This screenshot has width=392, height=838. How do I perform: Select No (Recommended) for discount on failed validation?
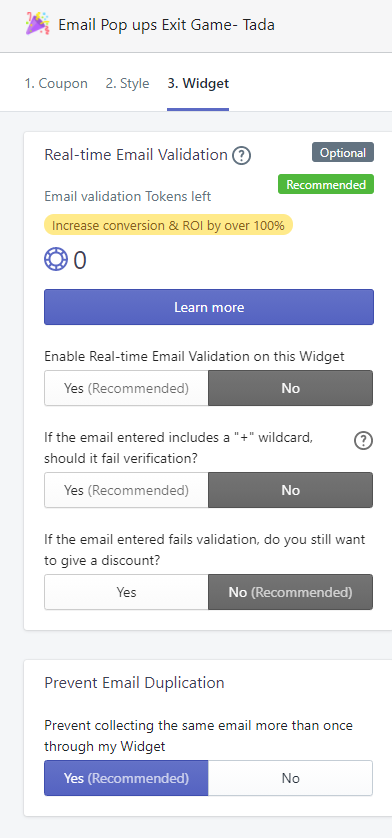[x=290, y=592]
